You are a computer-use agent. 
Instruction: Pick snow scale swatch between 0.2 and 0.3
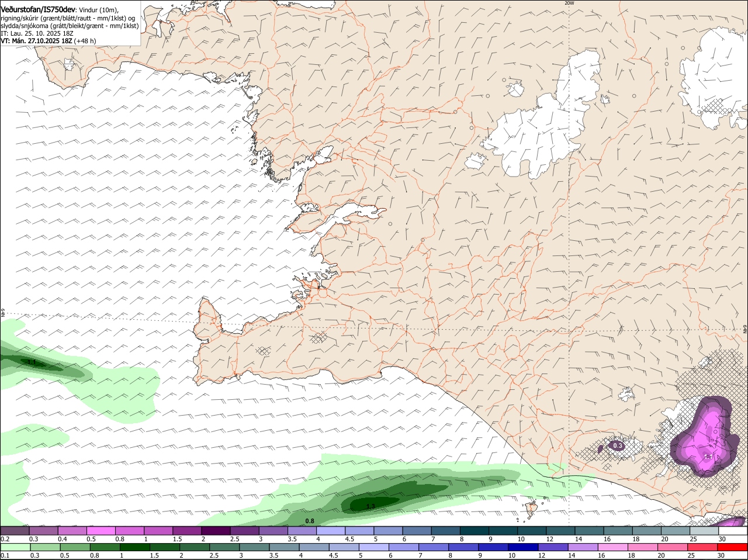[15, 530]
